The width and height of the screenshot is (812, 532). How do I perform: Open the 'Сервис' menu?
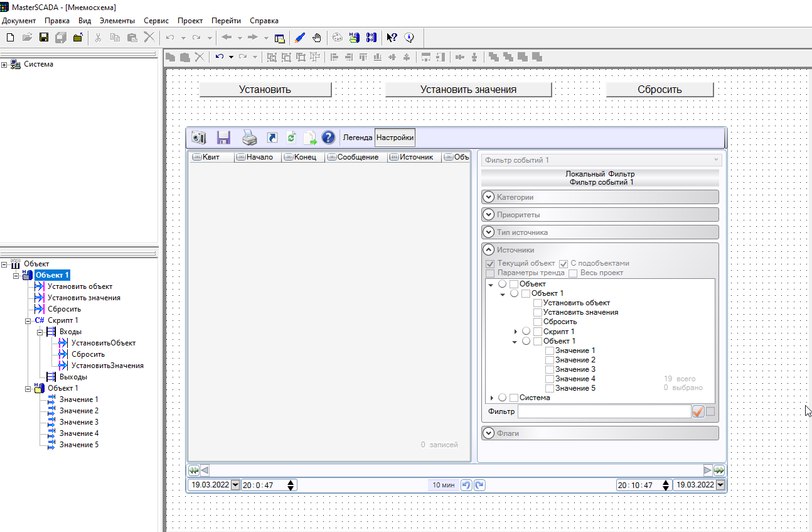point(156,21)
